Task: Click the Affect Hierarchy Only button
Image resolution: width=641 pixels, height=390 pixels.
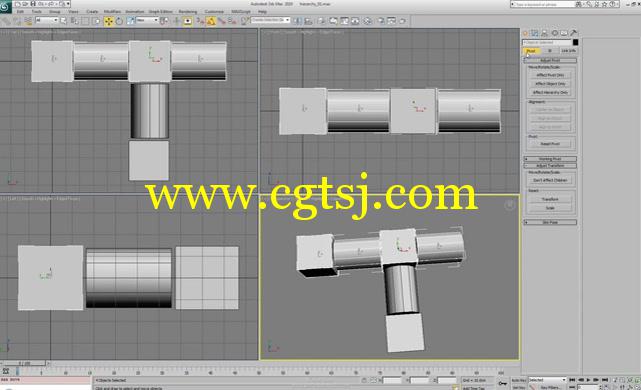Action: click(x=550, y=92)
